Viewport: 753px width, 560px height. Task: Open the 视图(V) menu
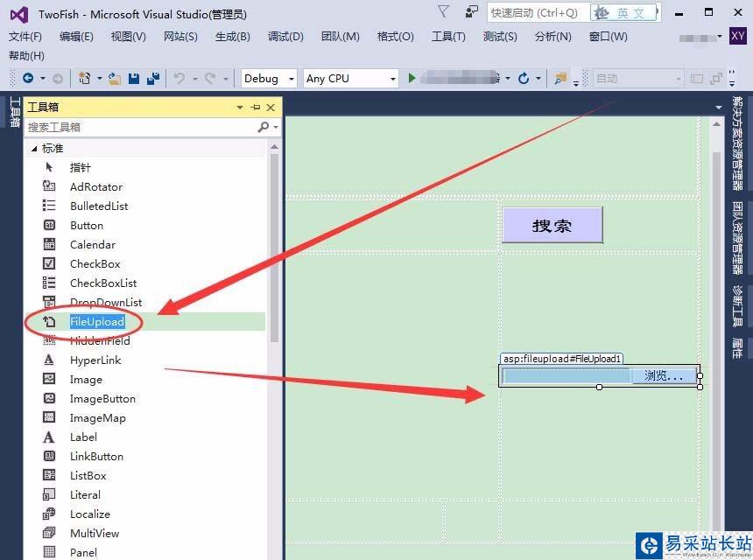128,37
